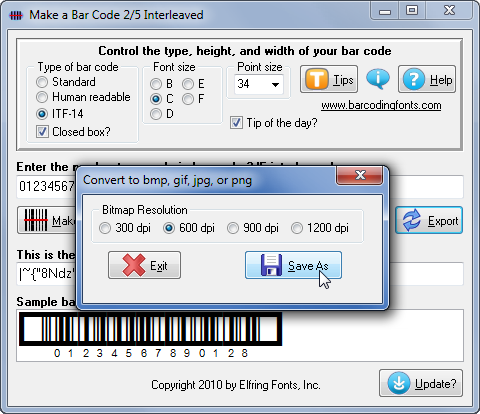The image size is (480, 414).
Task: Choose font size F
Action: [193, 99]
